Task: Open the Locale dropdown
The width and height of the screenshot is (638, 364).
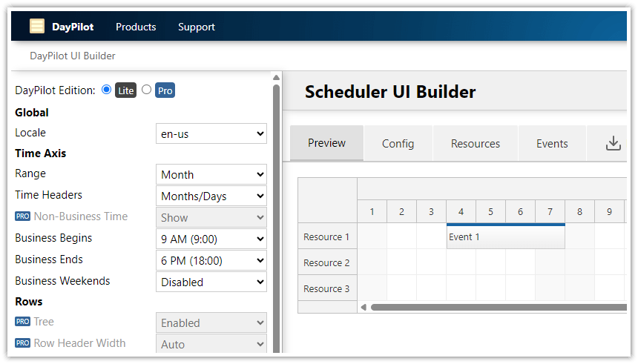Action: click(x=211, y=133)
